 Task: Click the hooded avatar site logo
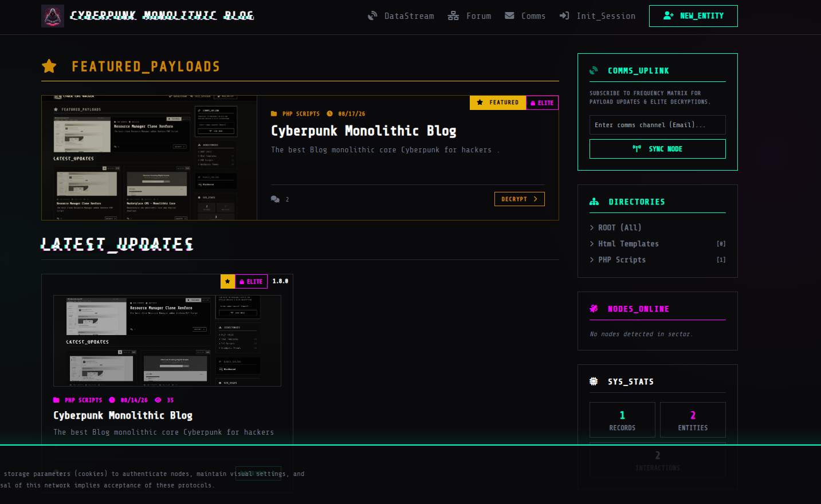click(x=53, y=16)
